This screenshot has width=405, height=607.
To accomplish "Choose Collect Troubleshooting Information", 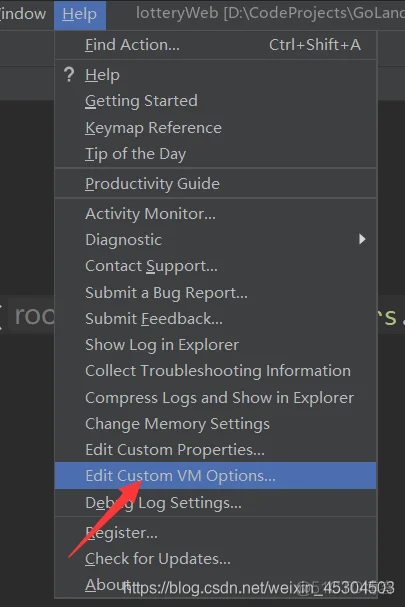I will 215,371.
